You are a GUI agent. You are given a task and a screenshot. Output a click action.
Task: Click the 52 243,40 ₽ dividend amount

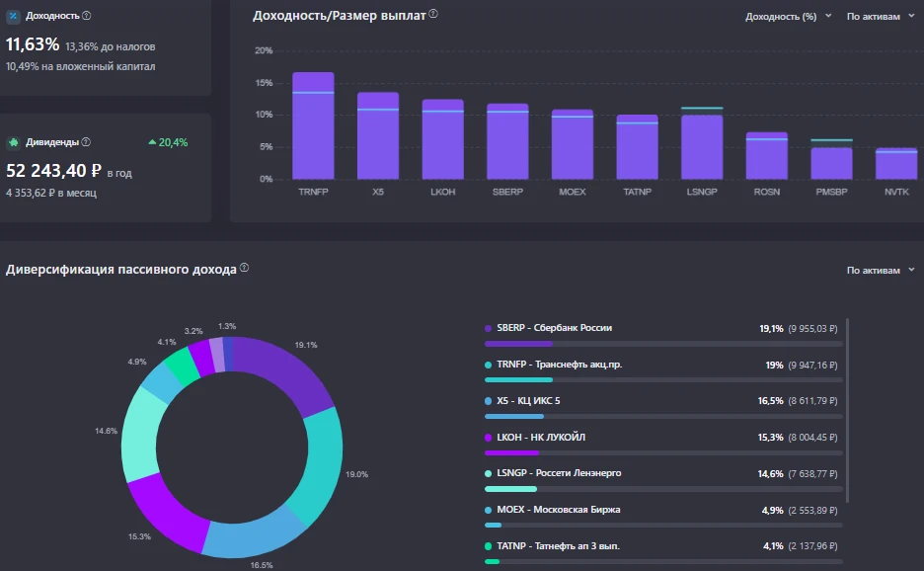click(53, 171)
